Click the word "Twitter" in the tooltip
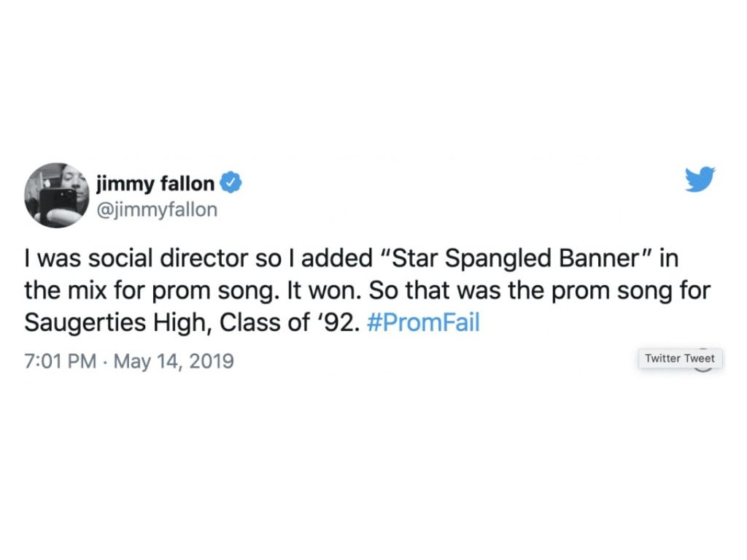747x560 pixels. click(662, 358)
